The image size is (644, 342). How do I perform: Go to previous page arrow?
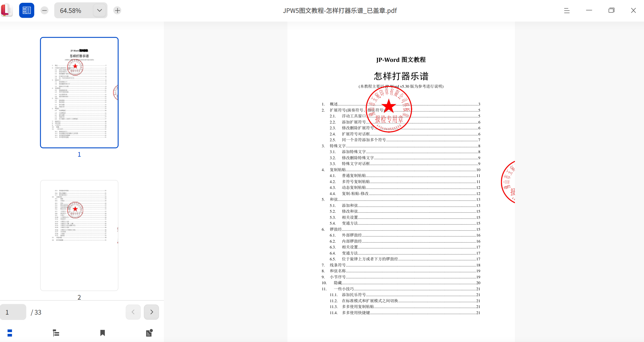(x=133, y=312)
